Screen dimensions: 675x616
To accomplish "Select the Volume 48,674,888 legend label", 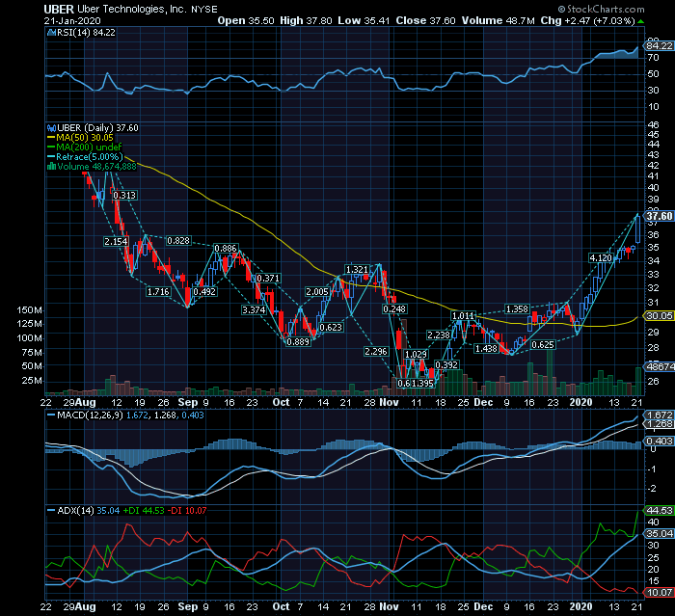I will pos(96,166).
